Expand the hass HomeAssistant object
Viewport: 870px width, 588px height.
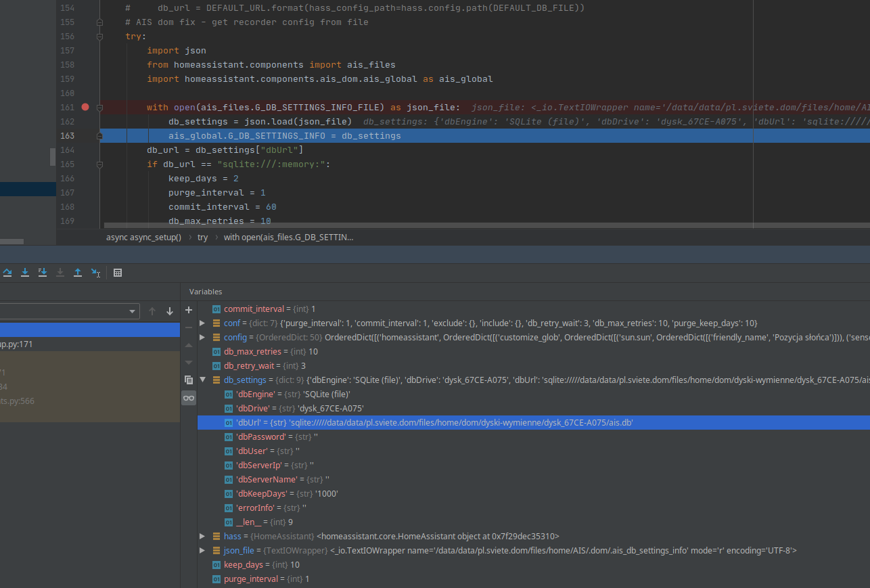point(202,537)
